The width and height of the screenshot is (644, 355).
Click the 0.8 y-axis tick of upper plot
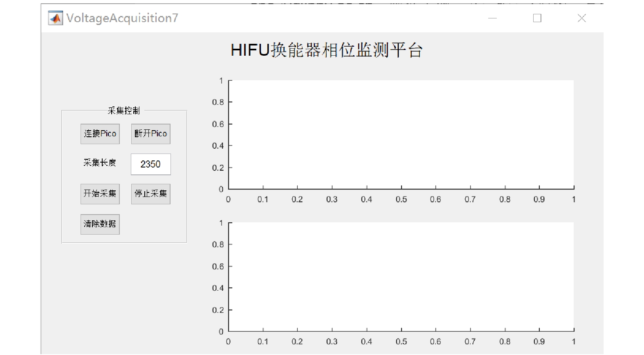[218, 102]
